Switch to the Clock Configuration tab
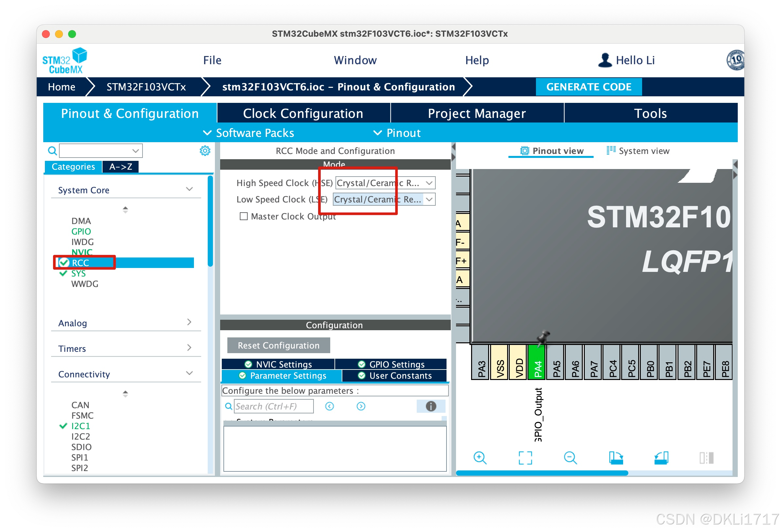 point(302,113)
